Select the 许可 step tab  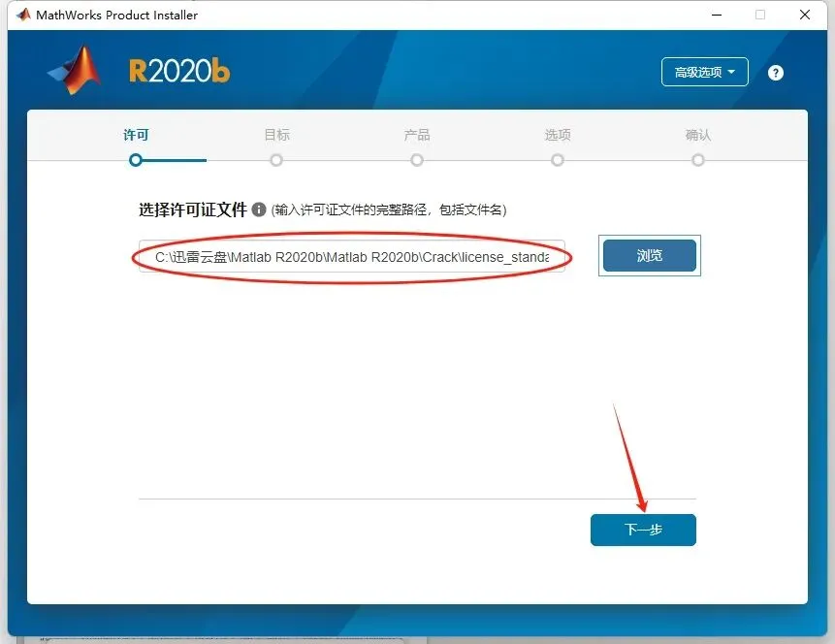point(136,135)
